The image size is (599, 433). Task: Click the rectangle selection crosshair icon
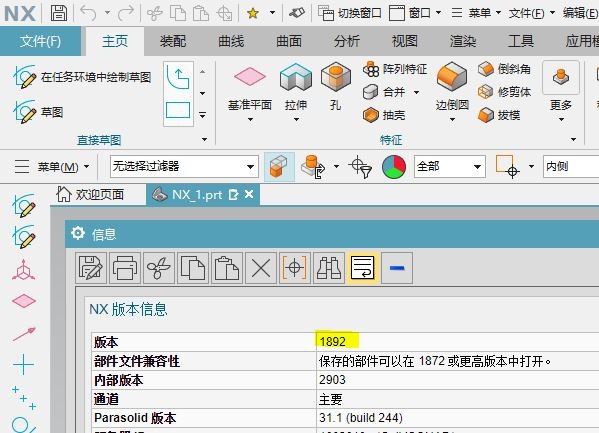[508, 167]
